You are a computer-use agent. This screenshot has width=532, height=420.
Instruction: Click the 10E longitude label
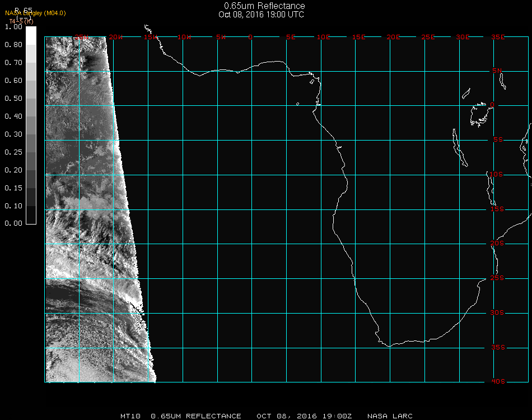click(324, 37)
